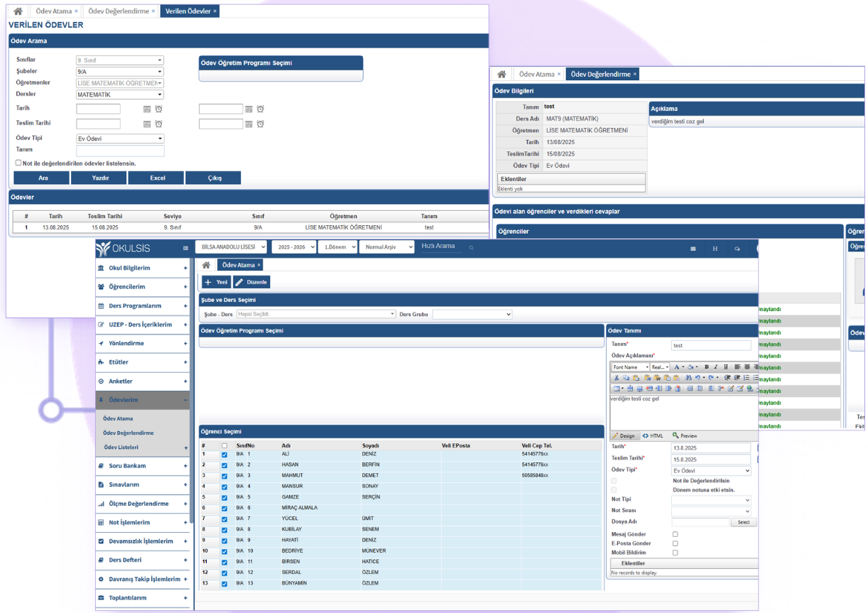868x613 pixels.
Task: Open clock time picker for first Teslim Tarihi
Action: coord(158,124)
